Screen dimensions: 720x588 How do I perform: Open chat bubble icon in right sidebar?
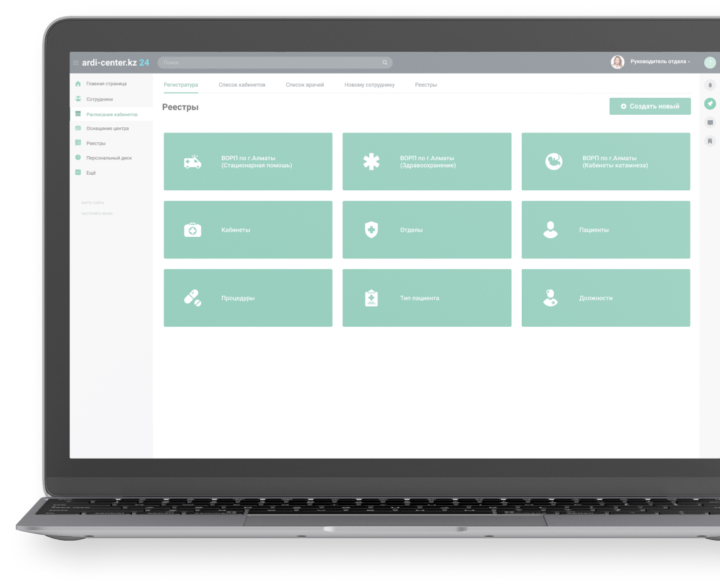click(709, 123)
